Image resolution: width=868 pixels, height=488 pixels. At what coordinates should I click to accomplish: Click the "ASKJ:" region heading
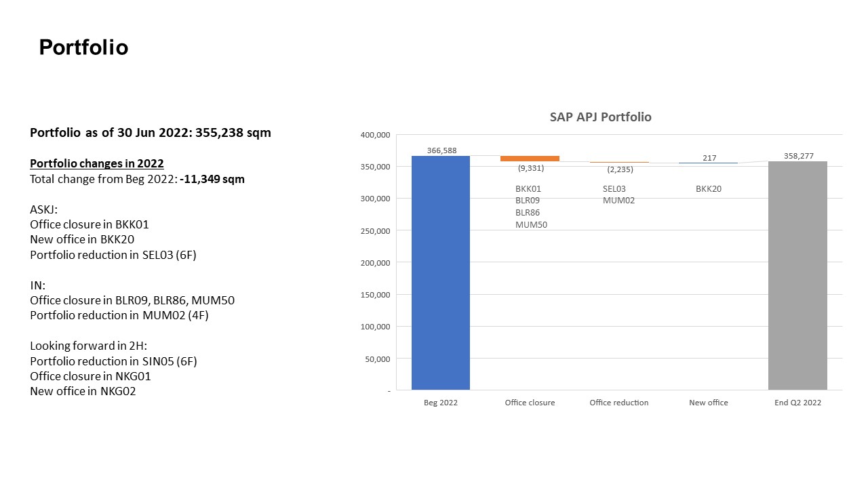pos(44,209)
